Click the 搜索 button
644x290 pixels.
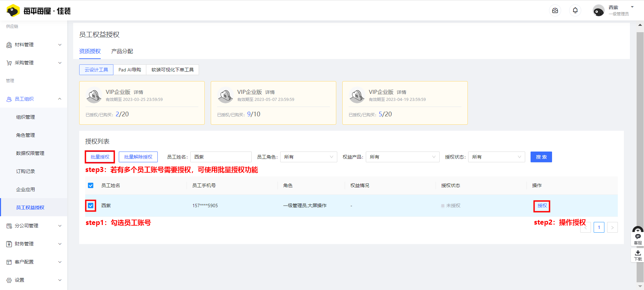(x=541, y=157)
